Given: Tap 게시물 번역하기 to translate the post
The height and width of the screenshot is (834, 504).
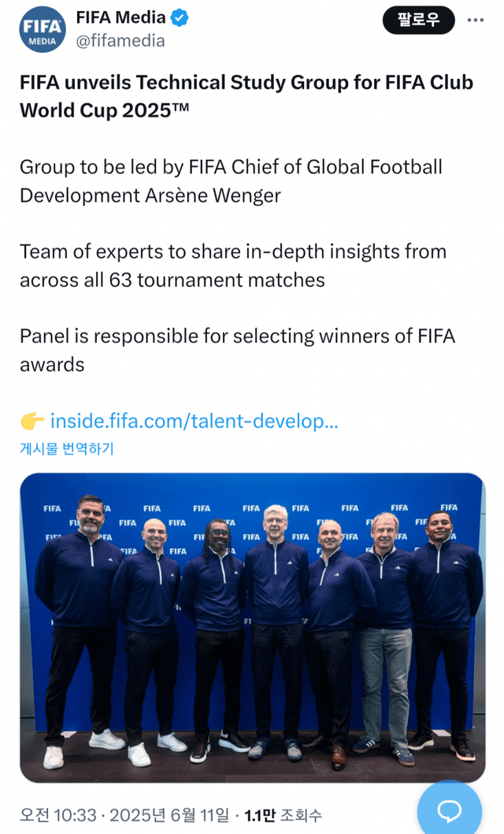Looking at the screenshot, I should 67,449.
